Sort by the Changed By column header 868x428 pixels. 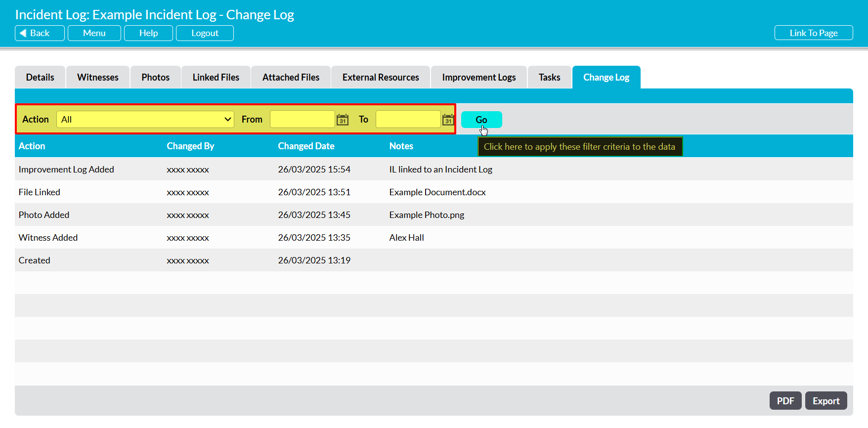190,146
